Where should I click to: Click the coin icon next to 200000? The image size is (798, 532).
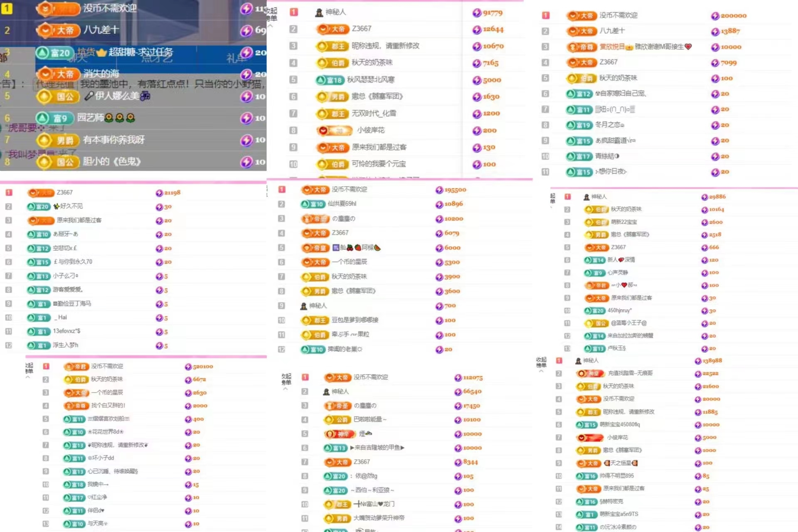pos(715,16)
